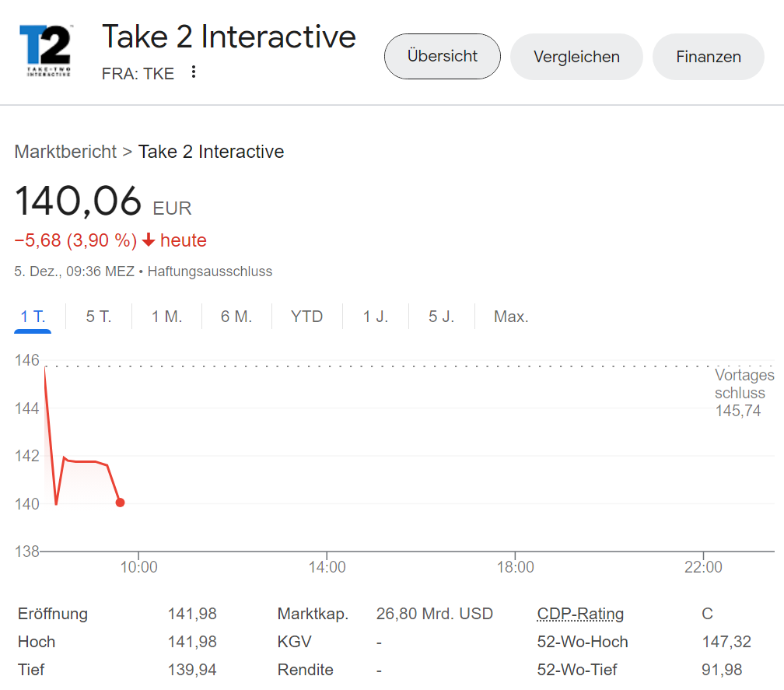Image resolution: width=784 pixels, height=690 pixels.
Task: Select the Übersicht button
Action: [442, 57]
